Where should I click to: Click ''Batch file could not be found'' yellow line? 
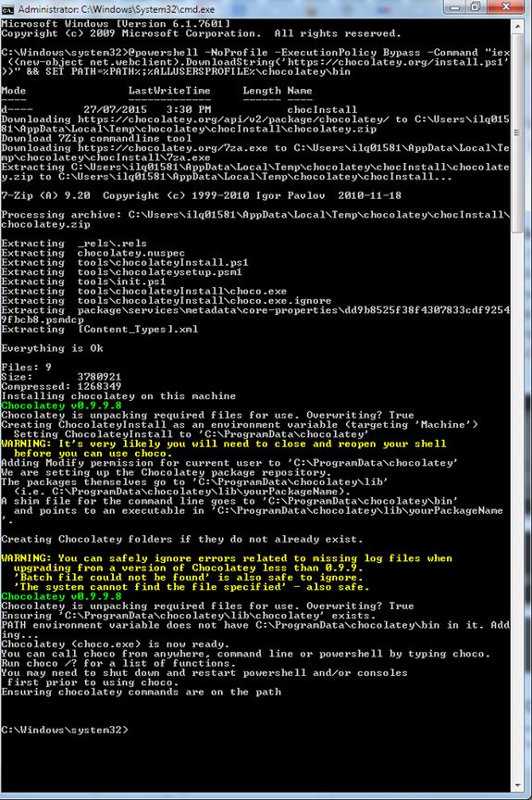click(x=189, y=578)
